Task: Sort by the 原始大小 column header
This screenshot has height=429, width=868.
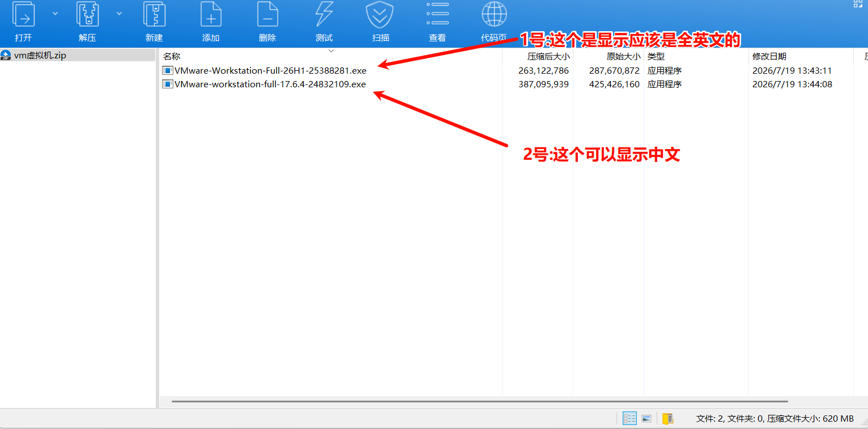Action: [x=623, y=57]
